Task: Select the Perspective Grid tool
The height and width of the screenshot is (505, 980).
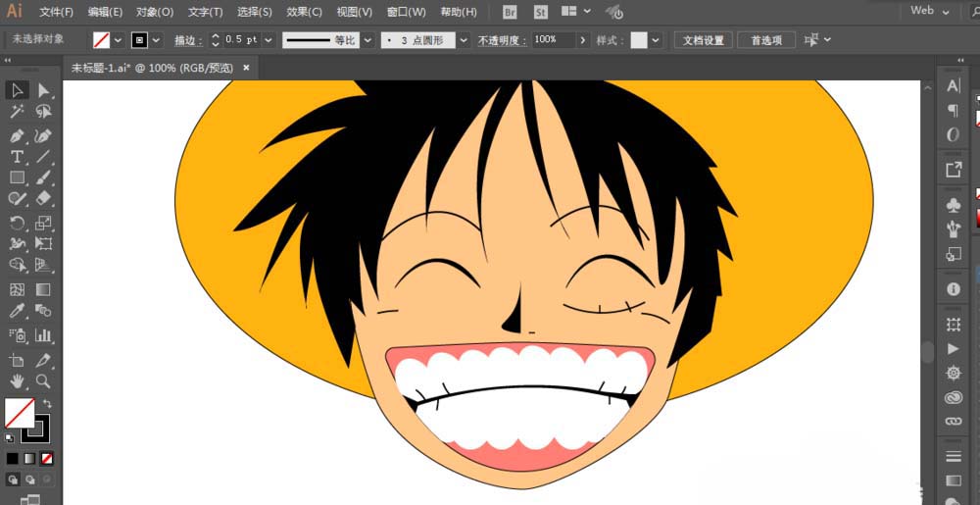Action: pyautogui.click(x=44, y=265)
